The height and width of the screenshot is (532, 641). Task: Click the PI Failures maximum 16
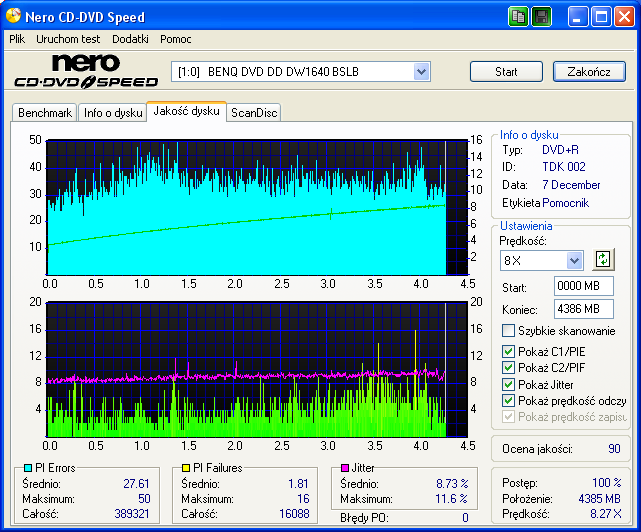[303, 499]
